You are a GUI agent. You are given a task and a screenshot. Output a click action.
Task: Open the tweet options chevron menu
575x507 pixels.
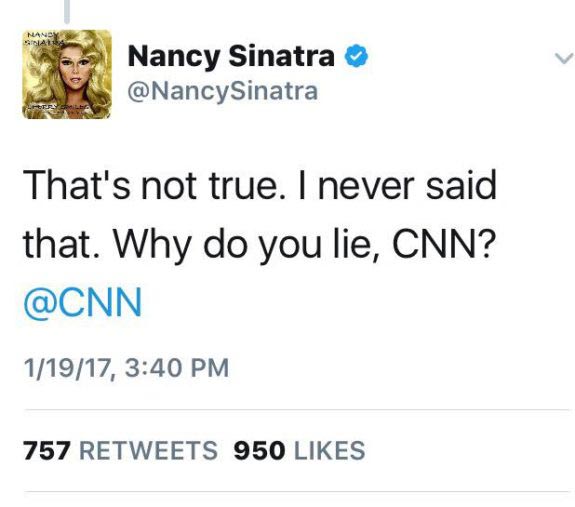point(563,59)
